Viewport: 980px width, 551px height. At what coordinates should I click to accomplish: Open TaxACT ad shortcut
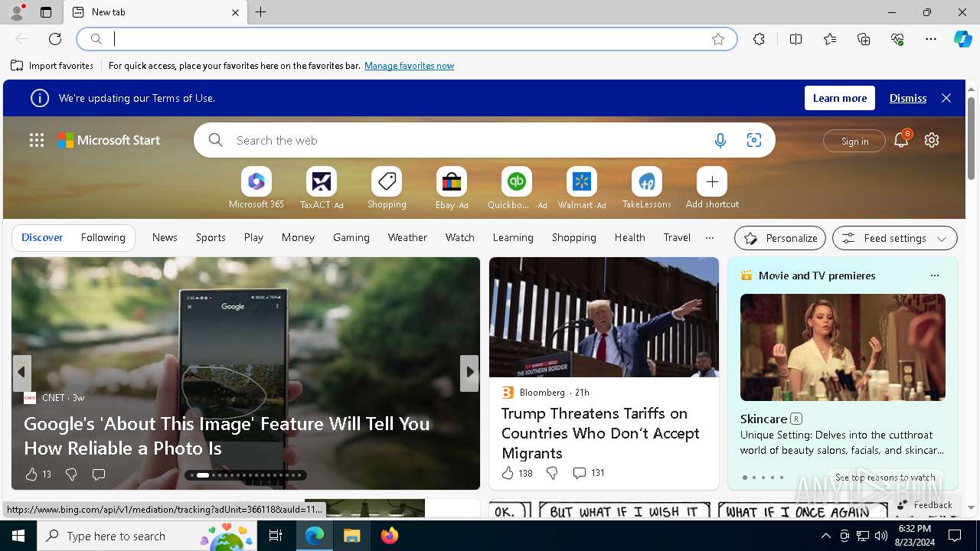322,188
